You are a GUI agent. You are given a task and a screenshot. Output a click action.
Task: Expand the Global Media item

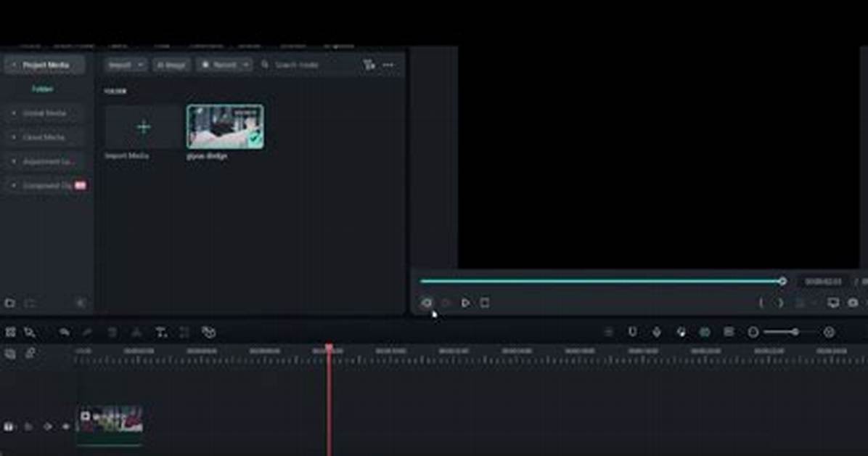coord(44,113)
